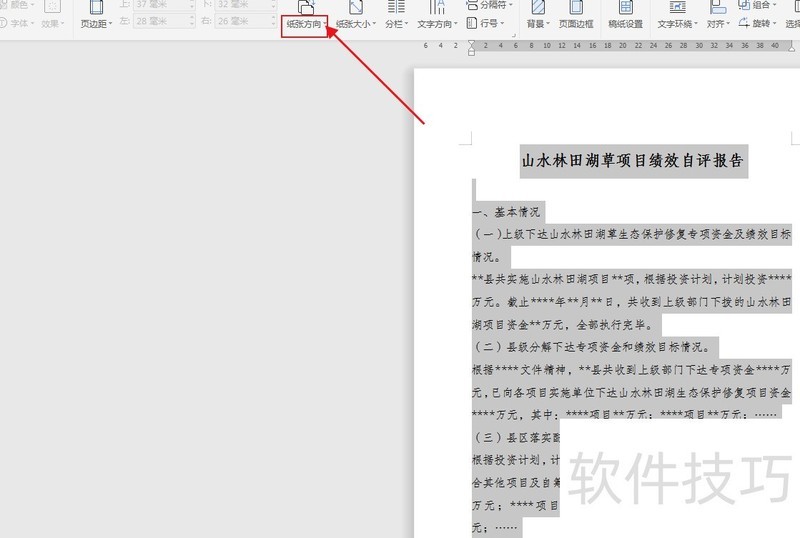800x538 pixels.
Task: Step the left margin 28 毫米 spinner
Action: 192,21
